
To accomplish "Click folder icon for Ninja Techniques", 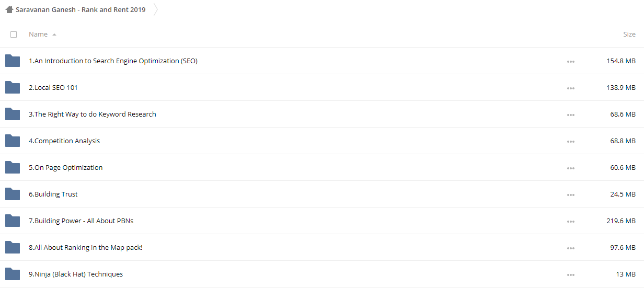I will (13, 274).
